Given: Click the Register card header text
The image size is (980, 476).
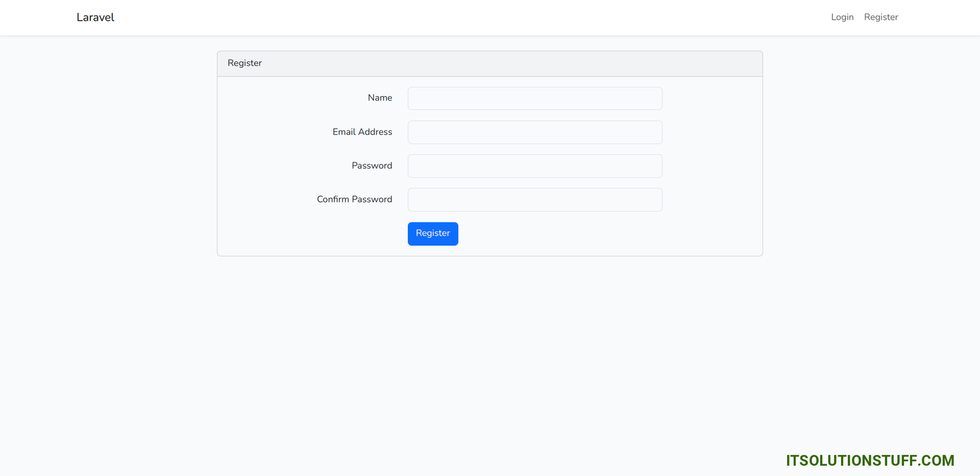Looking at the screenshot, I should [244, 63].
